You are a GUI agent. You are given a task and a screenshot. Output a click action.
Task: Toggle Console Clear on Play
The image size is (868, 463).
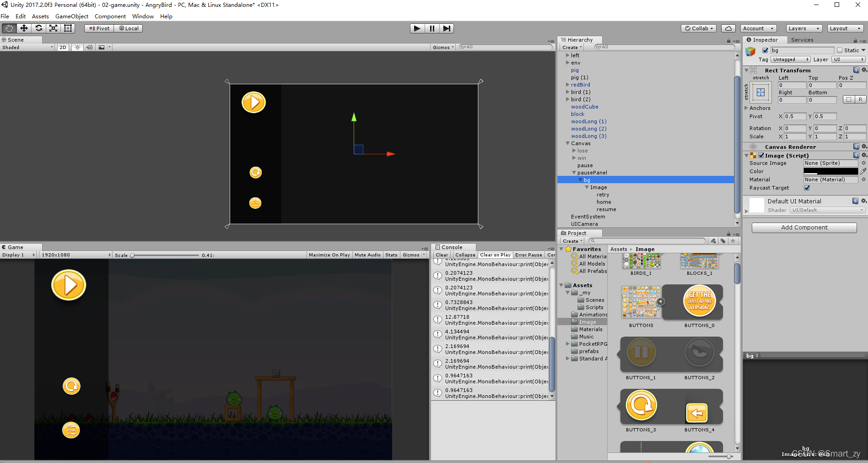(x=495, y=255)
